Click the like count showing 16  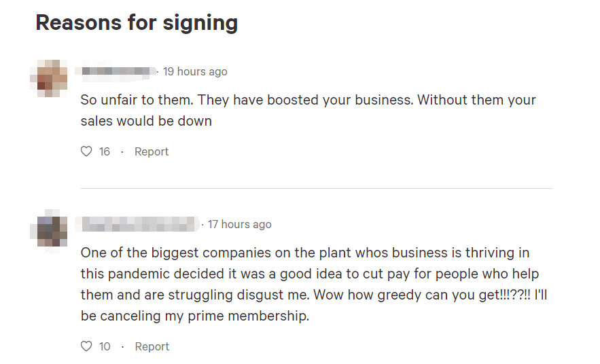(105, 151)
